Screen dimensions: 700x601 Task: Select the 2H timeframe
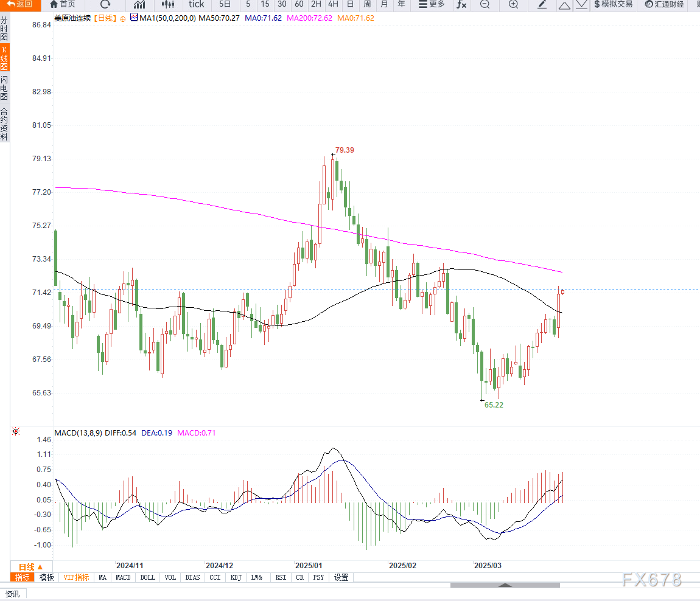click(316, 4)
